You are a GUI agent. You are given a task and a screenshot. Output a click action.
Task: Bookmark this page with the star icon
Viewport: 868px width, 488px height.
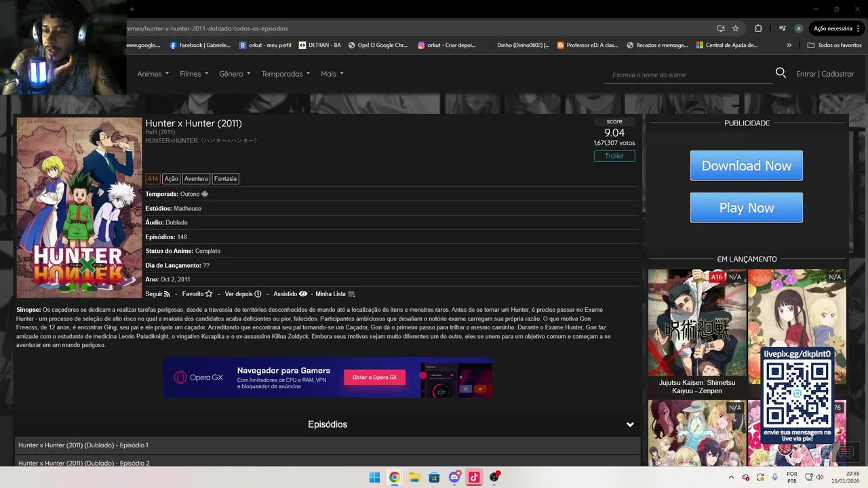[736, 28]
